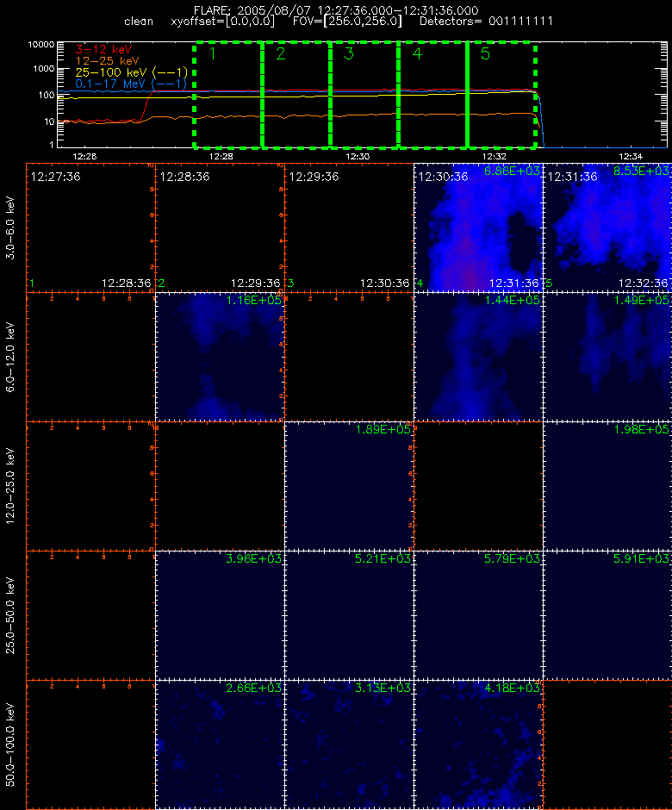
Task: Click the 10000 count-rate axis label
Action: click(x=41, y=45)
